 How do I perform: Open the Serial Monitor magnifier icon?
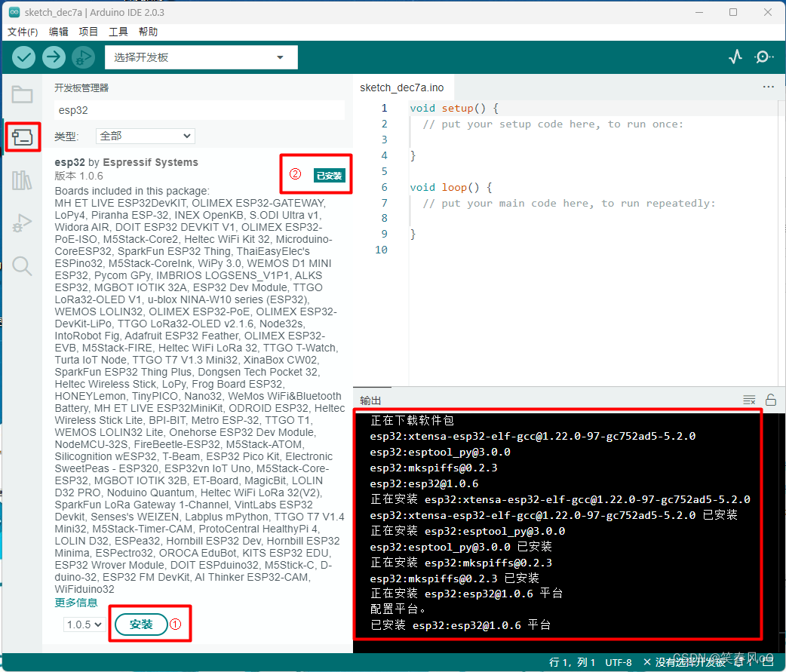[764, 57]
